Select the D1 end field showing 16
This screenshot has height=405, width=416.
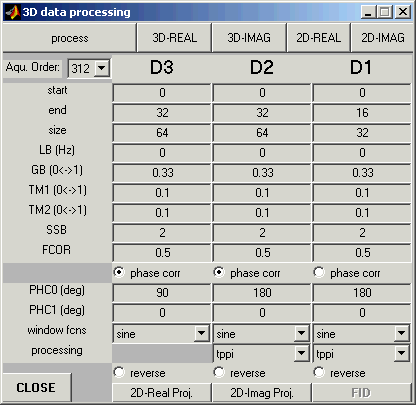pos(362,113)
